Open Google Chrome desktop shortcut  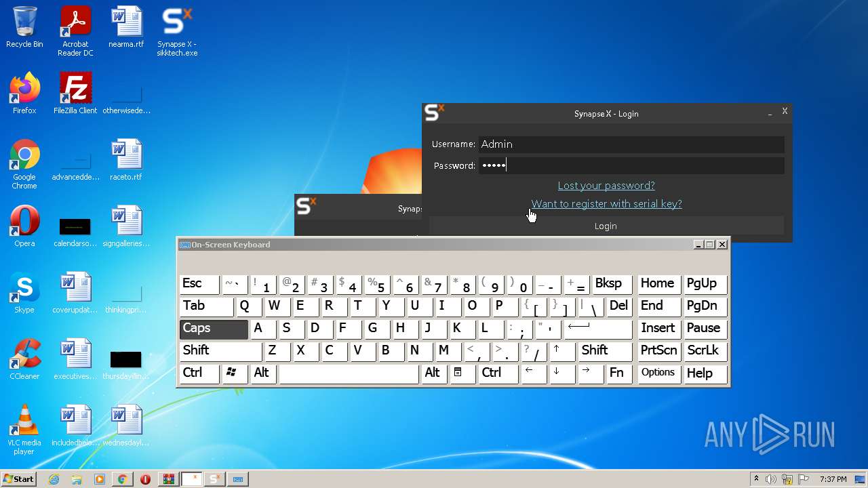point(24,164)
